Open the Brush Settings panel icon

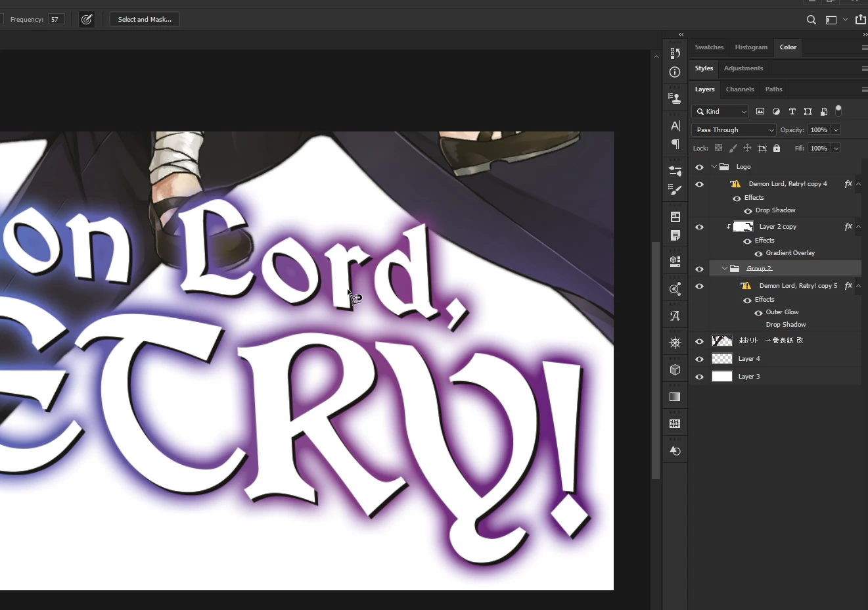click(675, 171)
